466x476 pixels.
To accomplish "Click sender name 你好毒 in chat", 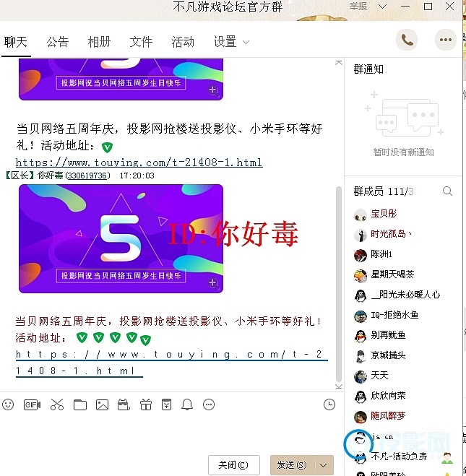I will pyautogui.click(x=51, y=176).
